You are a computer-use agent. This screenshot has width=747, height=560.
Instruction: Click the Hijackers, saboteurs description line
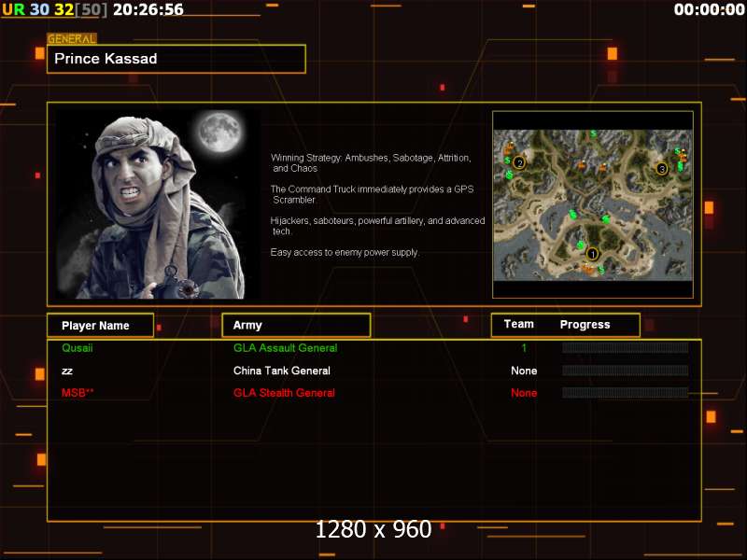tap(377, 226)
